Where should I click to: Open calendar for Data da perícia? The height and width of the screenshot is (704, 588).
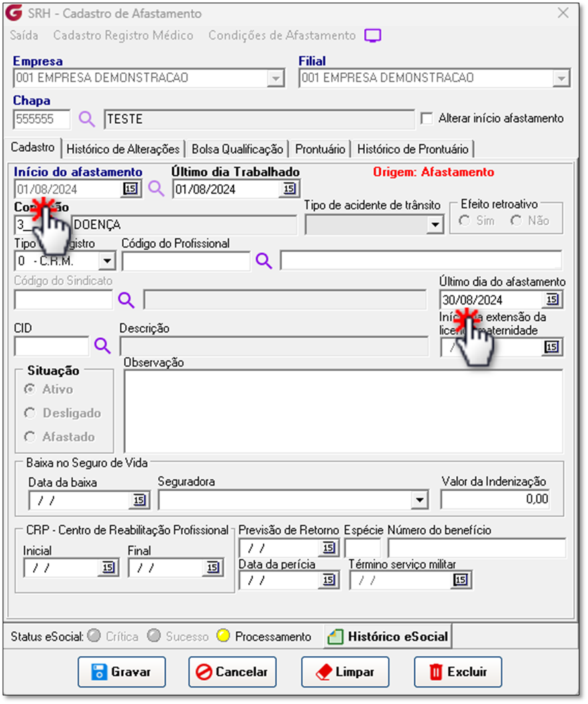pyautogui.click(x=329, y=580)
